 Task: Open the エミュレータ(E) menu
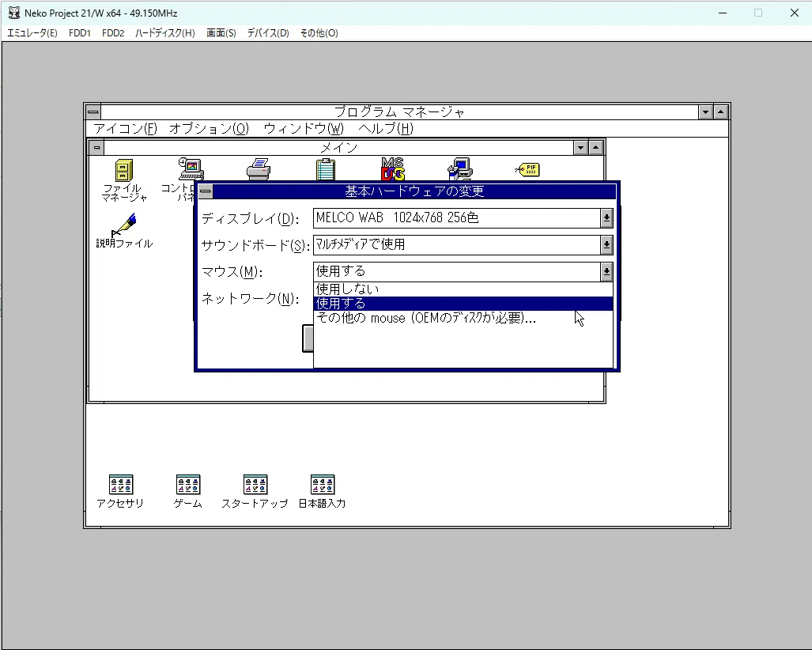point(32,33)
